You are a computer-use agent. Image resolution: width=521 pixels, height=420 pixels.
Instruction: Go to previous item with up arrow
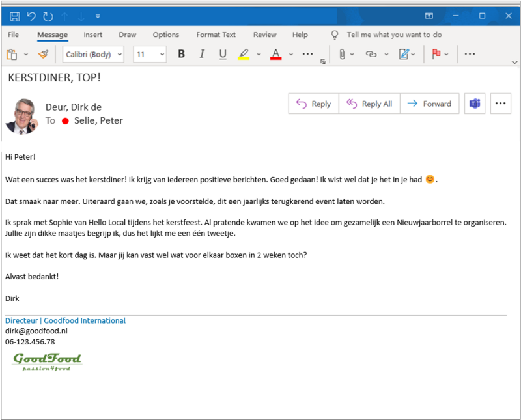pos(64,16)
